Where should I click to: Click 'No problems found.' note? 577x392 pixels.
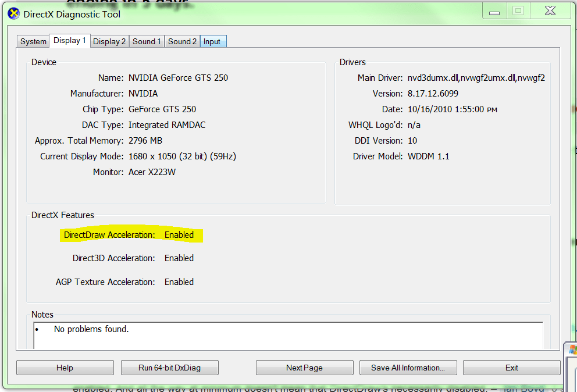click(x=91, y=329)
